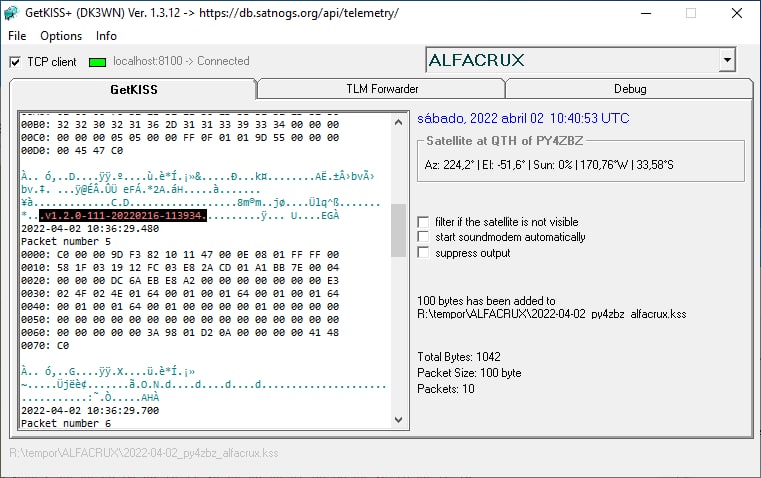Click '100 bytes has been added to' message

[486, 301]
